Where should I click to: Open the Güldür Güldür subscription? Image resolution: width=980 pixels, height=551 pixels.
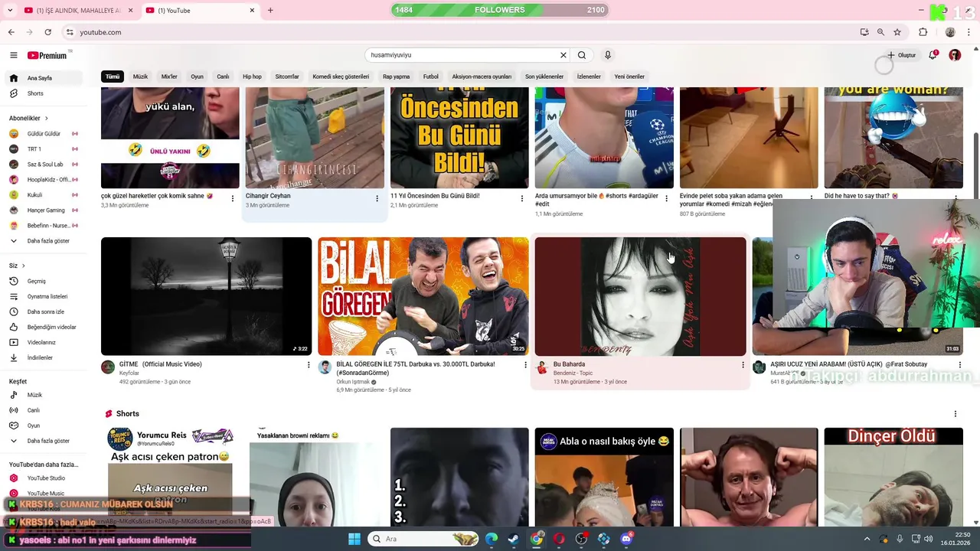point(43,134)
